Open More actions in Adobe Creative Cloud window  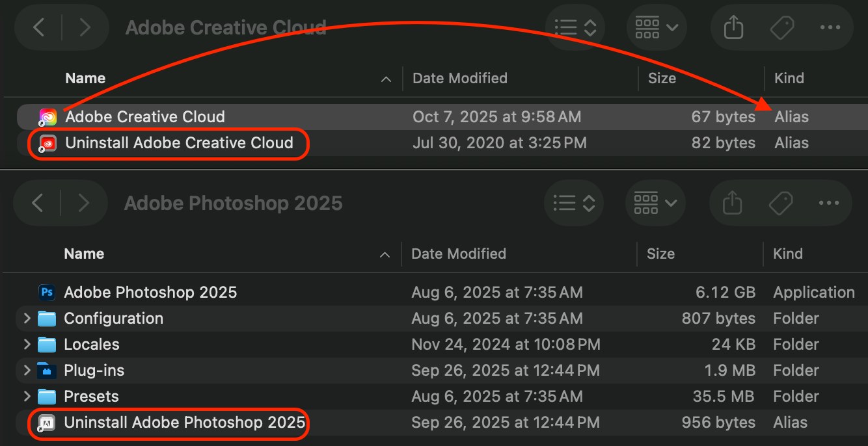(830, 27)
